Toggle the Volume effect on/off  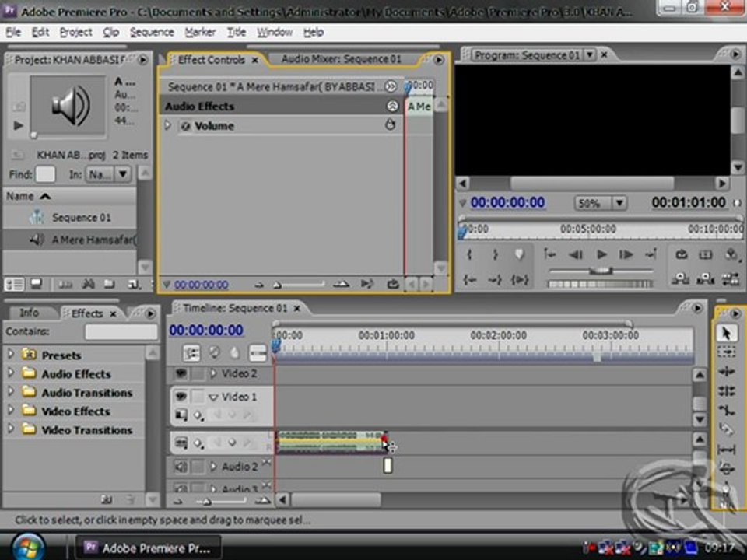pyautogui.click(x=186, y=126)
